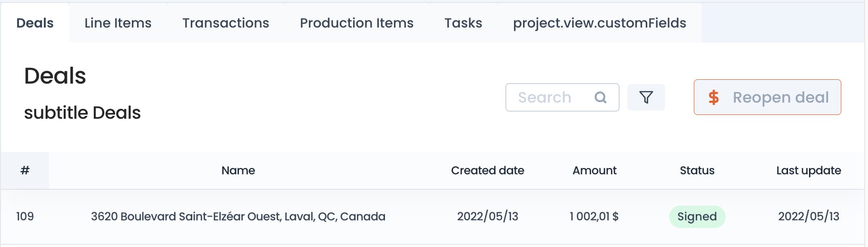Open the Deals tab
Screen dimensions: 868x247
pyautogui.click(x=35, y=23)
